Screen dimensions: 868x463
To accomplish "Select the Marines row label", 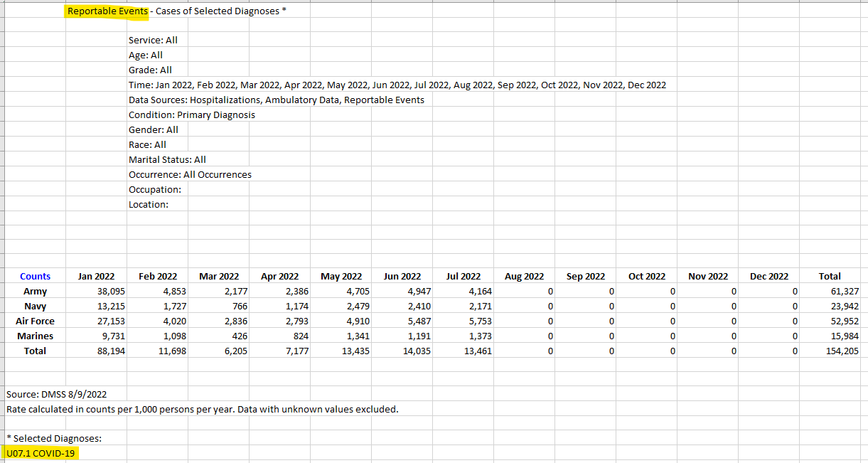I will 35,336.
